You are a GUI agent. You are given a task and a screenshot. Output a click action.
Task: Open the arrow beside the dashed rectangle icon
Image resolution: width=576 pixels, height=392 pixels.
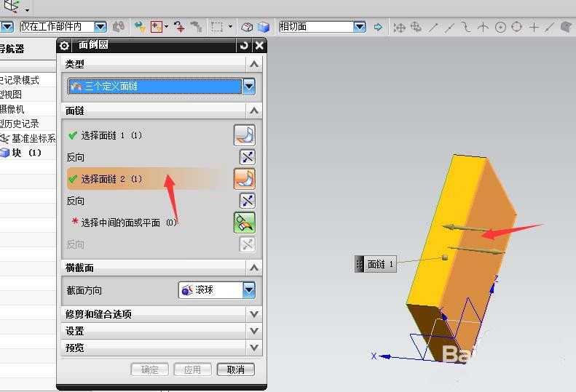[230, 26]
